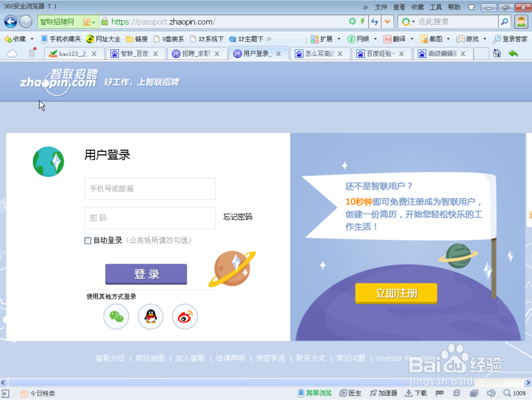Viewport: 532px width, 400px height.
Task: Click the 医生 browser doctor icon
Action: point(351,393)
